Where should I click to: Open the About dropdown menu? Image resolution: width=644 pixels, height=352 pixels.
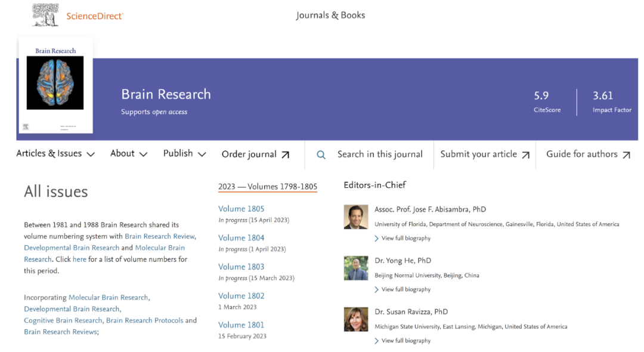coord(129,153)
